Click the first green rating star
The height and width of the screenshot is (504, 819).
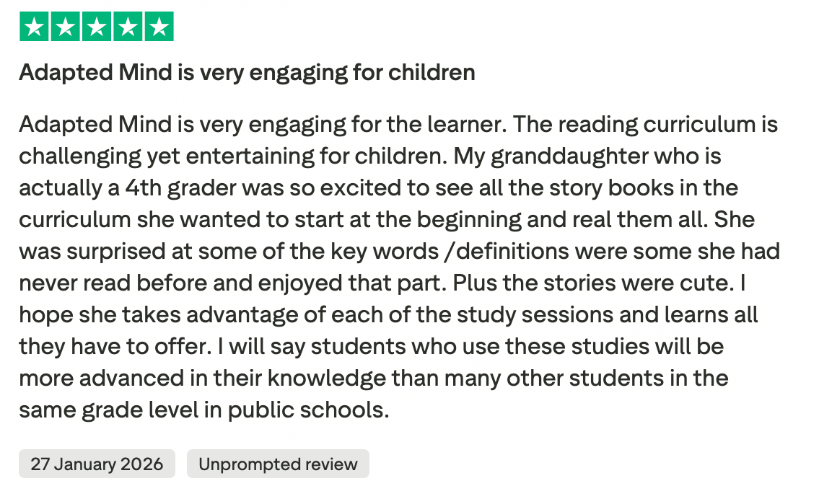coord(34,27)
